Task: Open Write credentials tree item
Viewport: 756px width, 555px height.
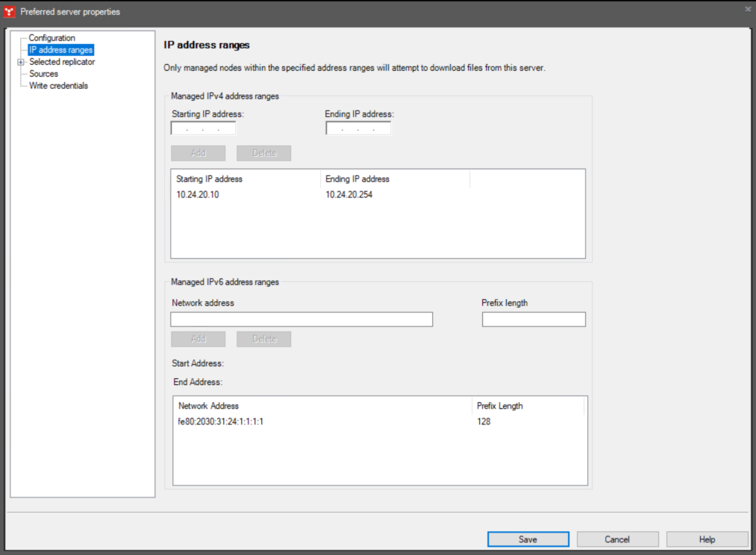Action: click(x=58, y=86)
